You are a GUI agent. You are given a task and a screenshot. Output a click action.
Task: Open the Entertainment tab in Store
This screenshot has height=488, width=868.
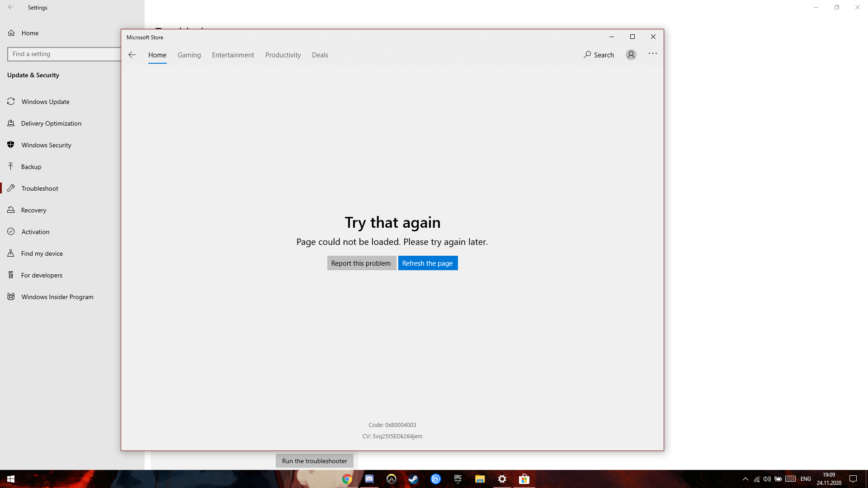[x=233, y=55]
